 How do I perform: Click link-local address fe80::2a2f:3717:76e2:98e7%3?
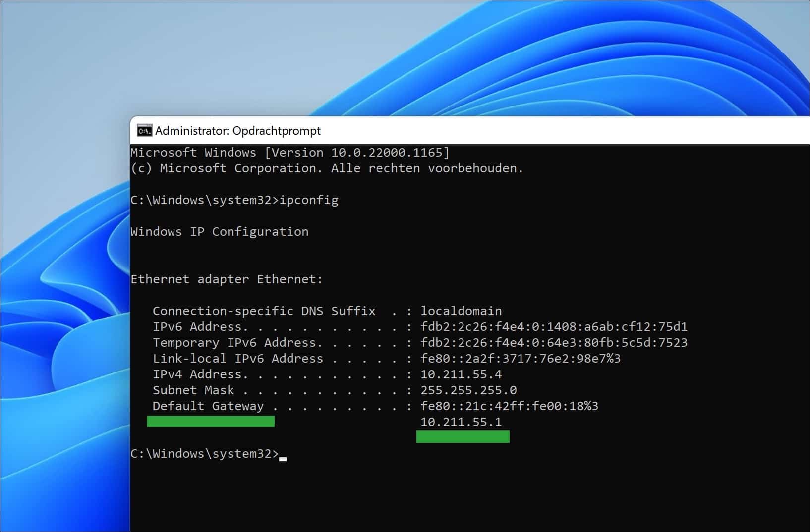point(521,359)
